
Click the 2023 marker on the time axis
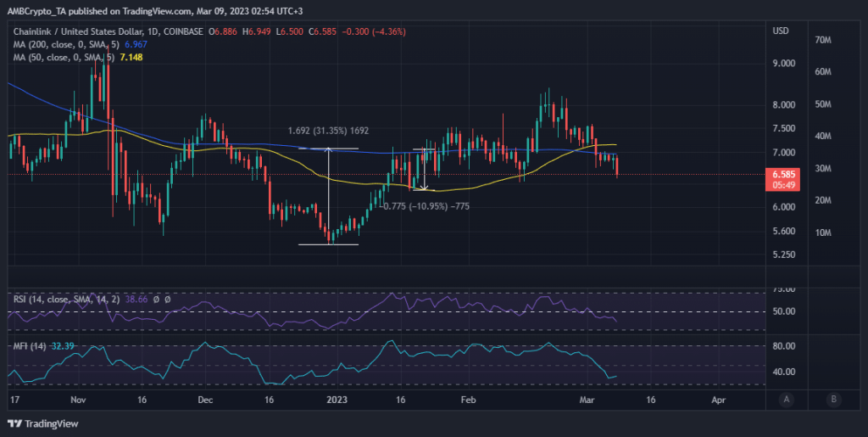point(337,399)
